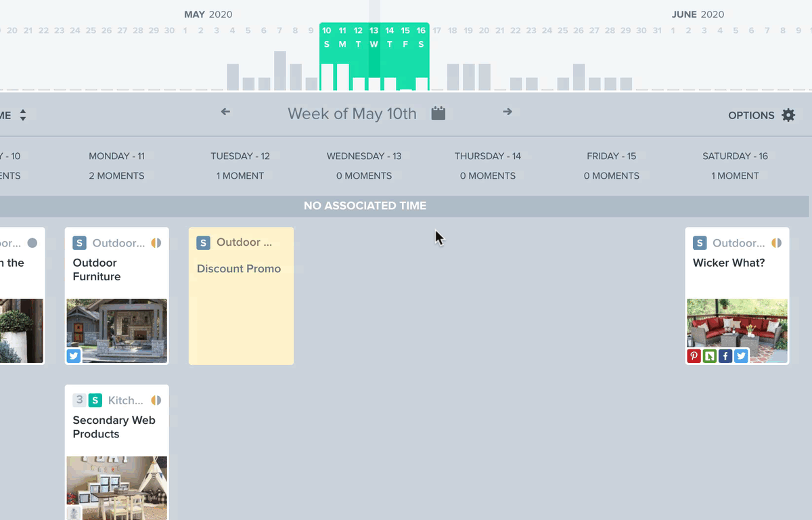Click the Discount Promo title text

click(239, 269)
